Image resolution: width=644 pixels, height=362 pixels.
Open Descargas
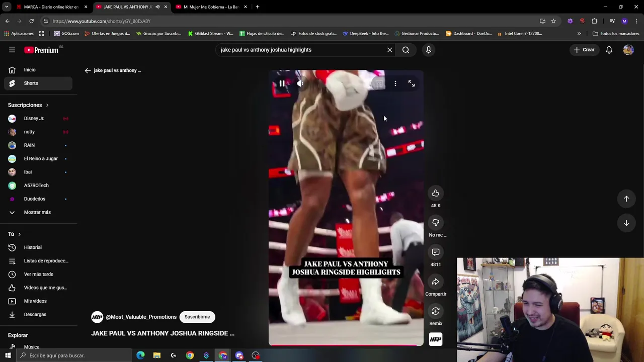click(38, 314)
